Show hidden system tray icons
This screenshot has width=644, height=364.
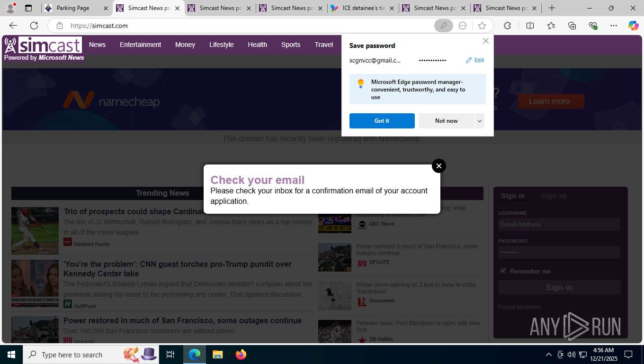(548, 355)
